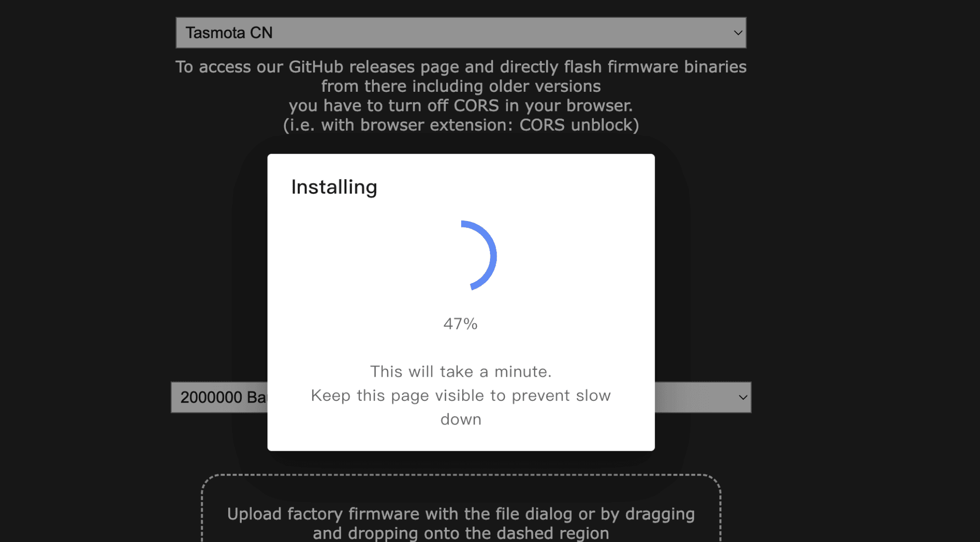Click the 47% progress percentage label
The image size is (980, 542).
pos(460,324)
